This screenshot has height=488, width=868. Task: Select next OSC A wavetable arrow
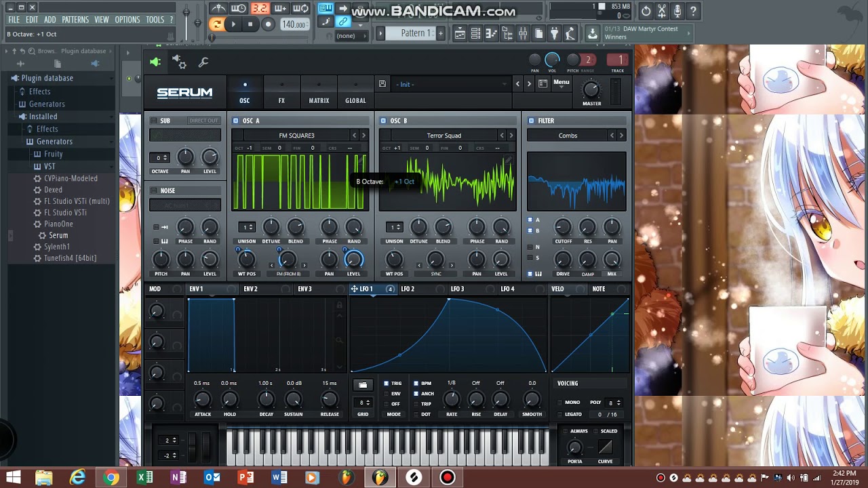click(363, 136)
